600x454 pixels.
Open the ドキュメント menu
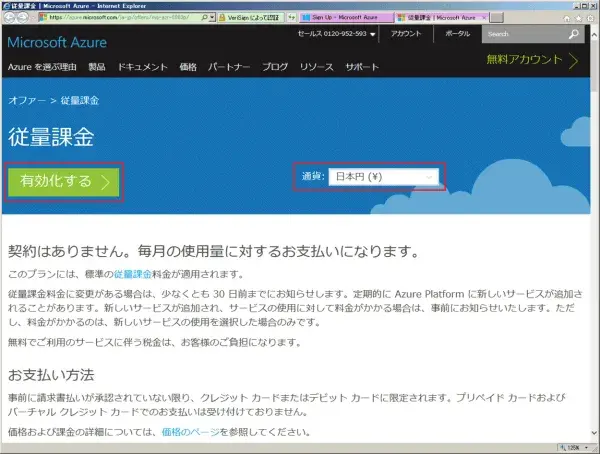coord(142,67)
